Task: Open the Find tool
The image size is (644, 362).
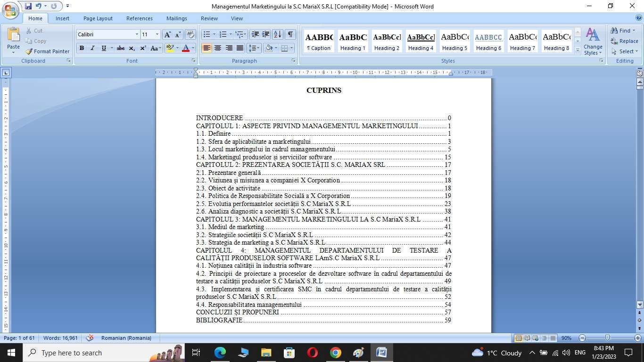Action: tap(623, 30)
